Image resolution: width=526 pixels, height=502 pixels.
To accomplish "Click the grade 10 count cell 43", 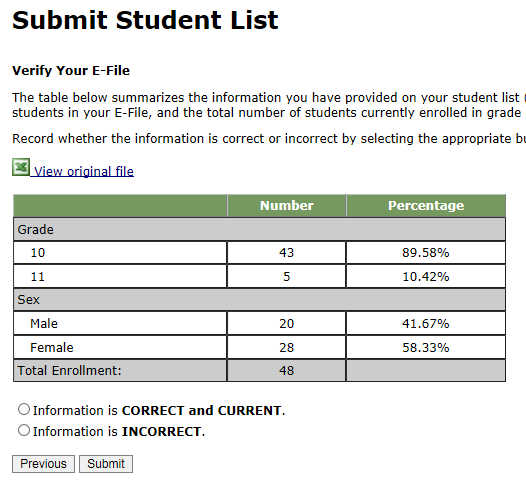I will pos(286,252).
